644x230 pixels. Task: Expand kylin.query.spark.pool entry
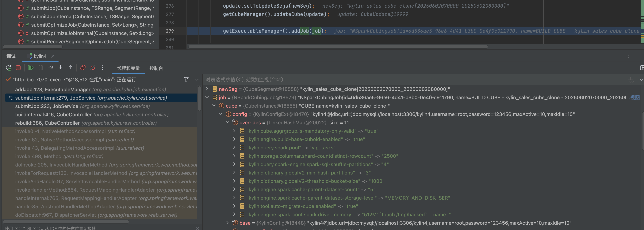(x=234, y=147)
